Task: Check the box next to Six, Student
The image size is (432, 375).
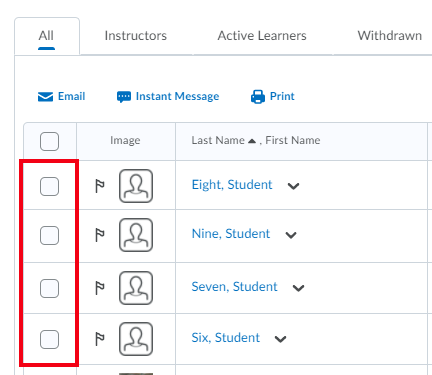Action: click(x=49, y=339)
